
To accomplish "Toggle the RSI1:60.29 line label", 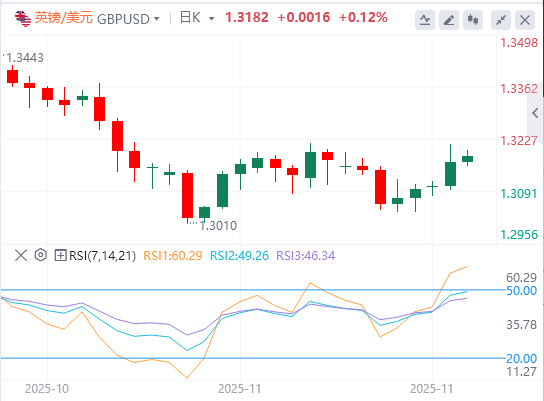I will click(173, 256).
